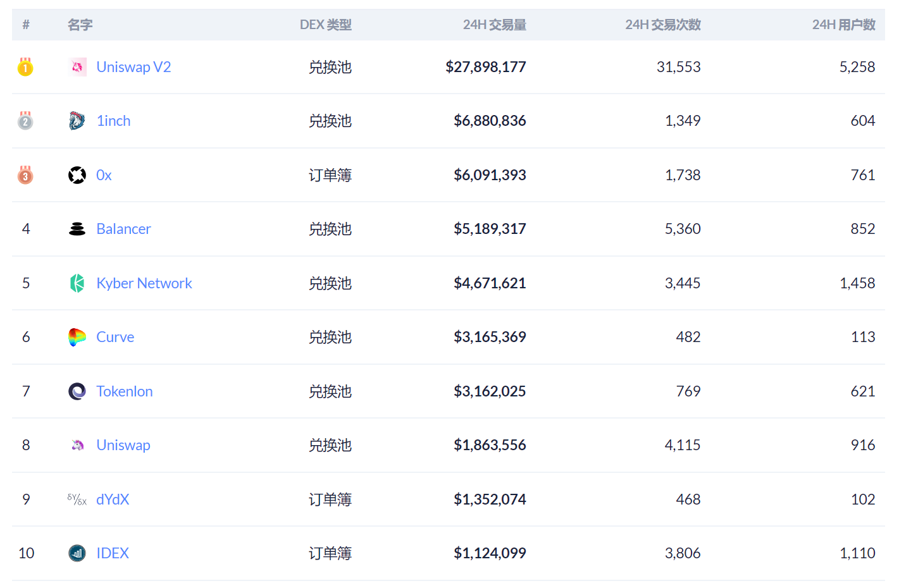Image resolution: width=899 pixels, height=588 pixels.
Task: Open the IDEX link
Action: tap(113, 553)
